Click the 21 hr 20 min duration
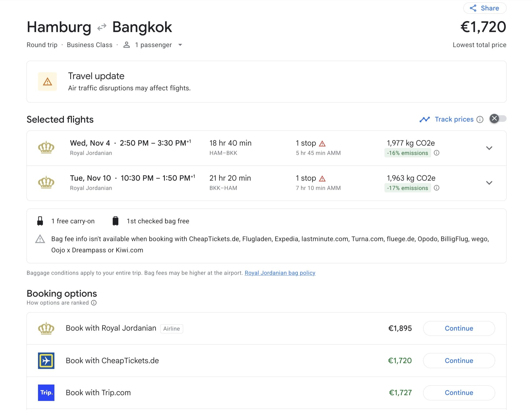 230,178
